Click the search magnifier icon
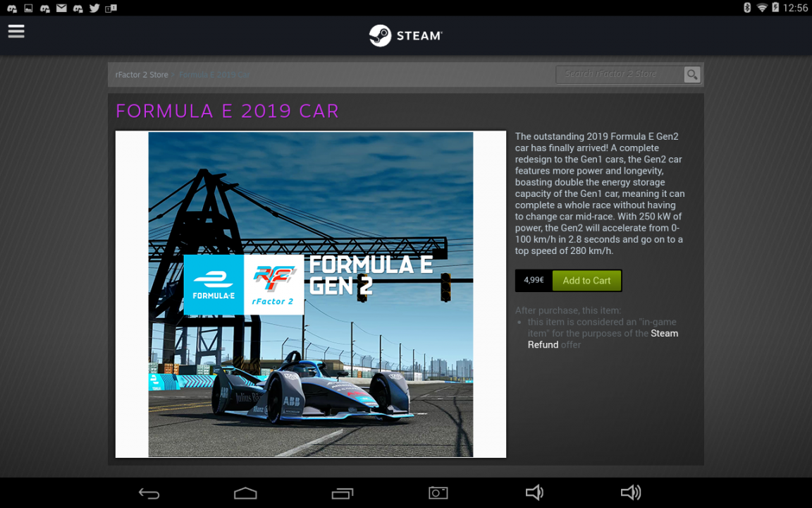The image size is (812, 508). (x=692, y=75)
